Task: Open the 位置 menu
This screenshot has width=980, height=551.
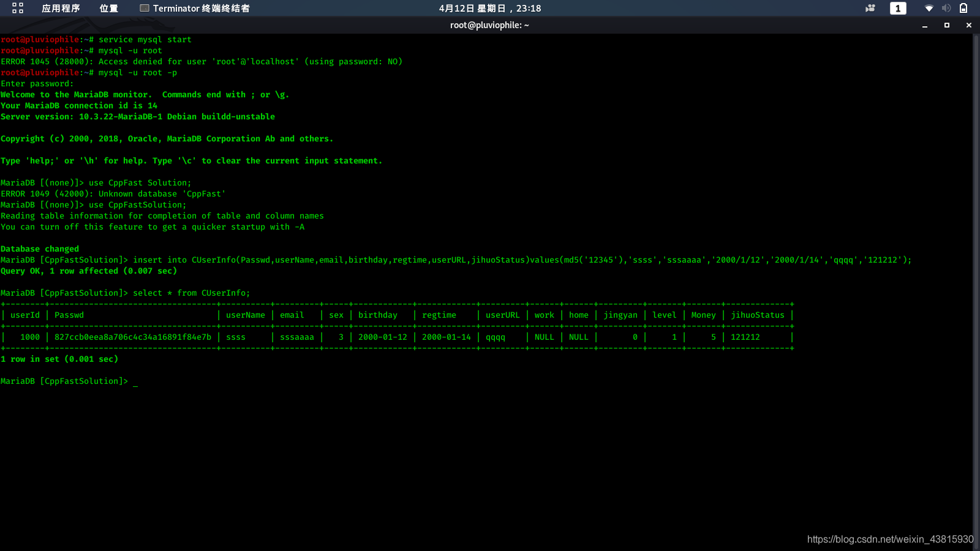Action: click(x=109, y=8)
